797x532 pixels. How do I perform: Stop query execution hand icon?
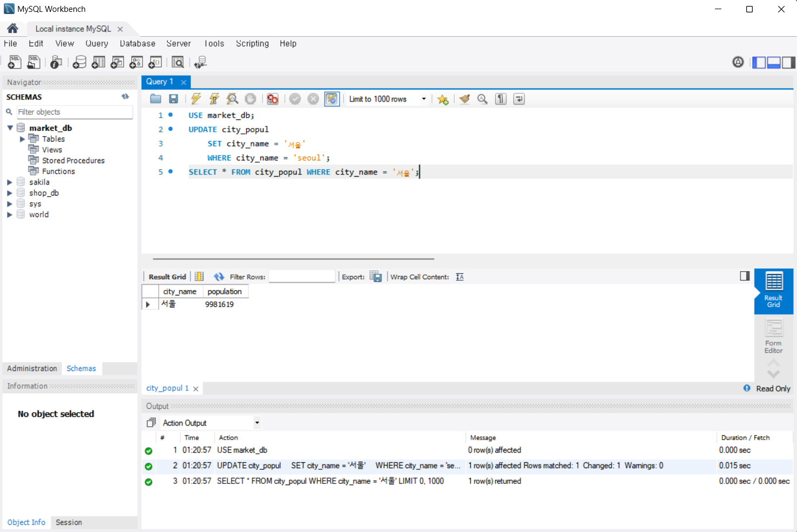pyautogui.click(x=251, y=99)
